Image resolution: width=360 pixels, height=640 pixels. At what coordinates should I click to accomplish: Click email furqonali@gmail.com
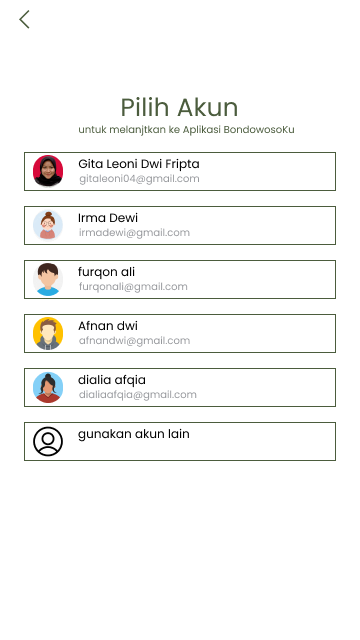133,287
